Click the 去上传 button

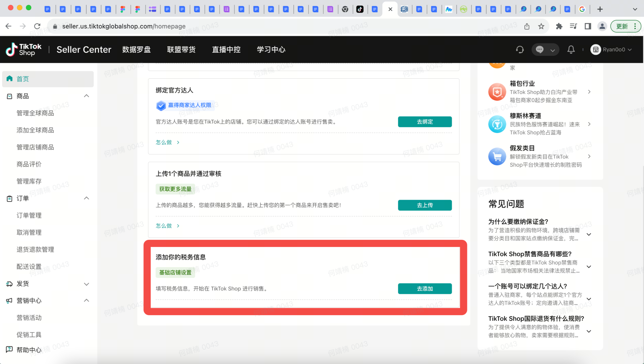pos(425,205)
